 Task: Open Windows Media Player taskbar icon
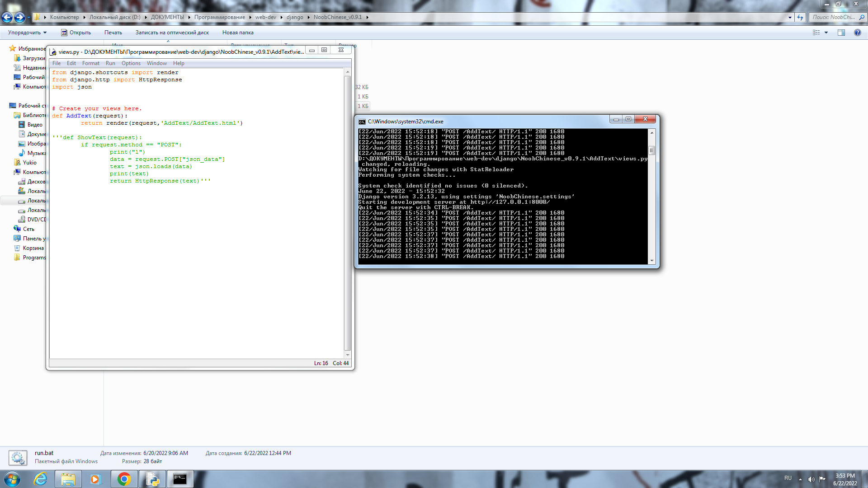(x=95, y=479)
